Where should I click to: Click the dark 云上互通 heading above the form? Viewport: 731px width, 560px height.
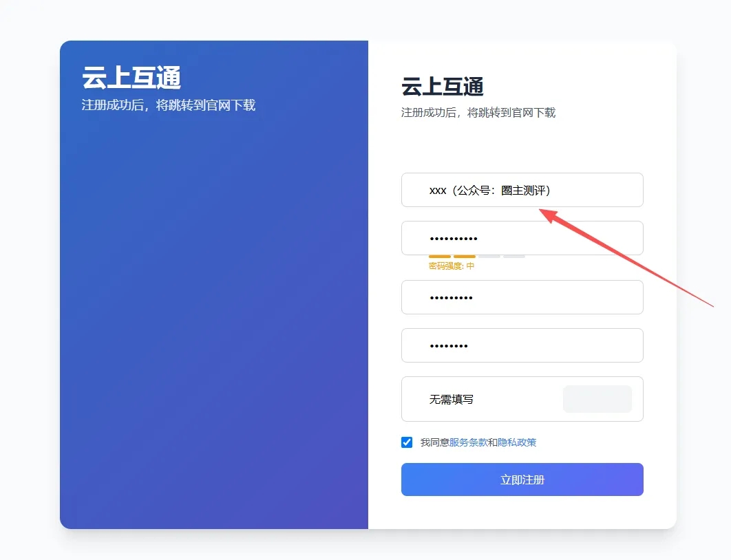point(443,87)
